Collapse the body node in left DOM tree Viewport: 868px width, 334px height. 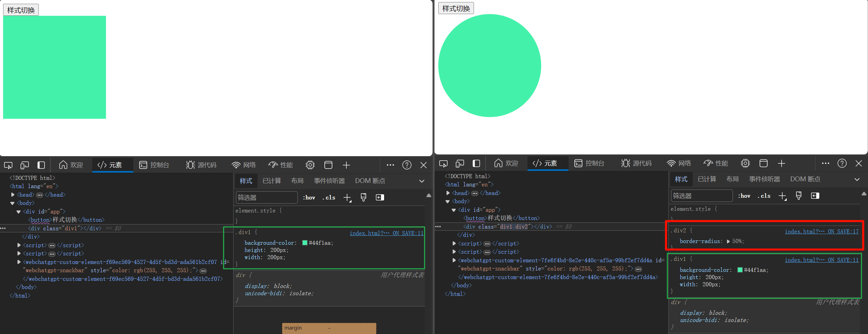pyautogui.click(x=13, y=203)
